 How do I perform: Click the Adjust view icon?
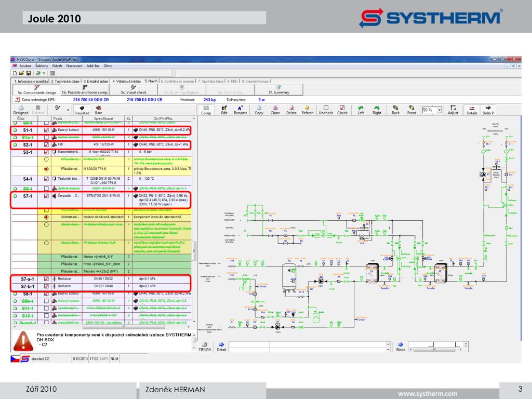(x=453, y=110)
